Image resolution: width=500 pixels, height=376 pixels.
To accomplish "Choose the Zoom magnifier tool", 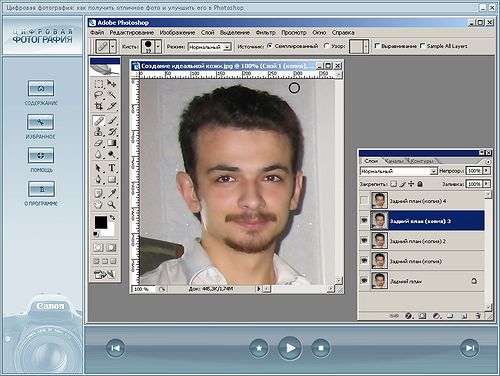I will 112,204.
